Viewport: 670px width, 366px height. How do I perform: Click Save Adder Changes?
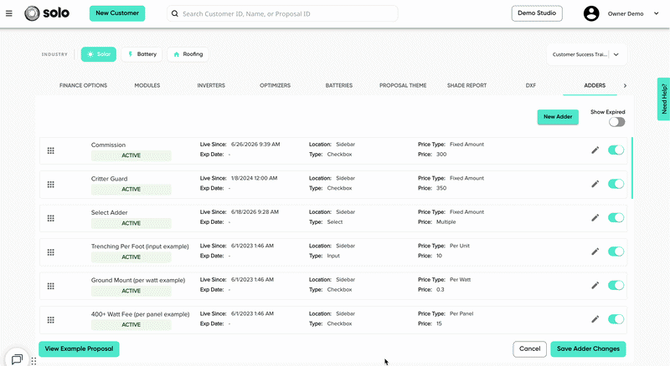click(588, 349)
